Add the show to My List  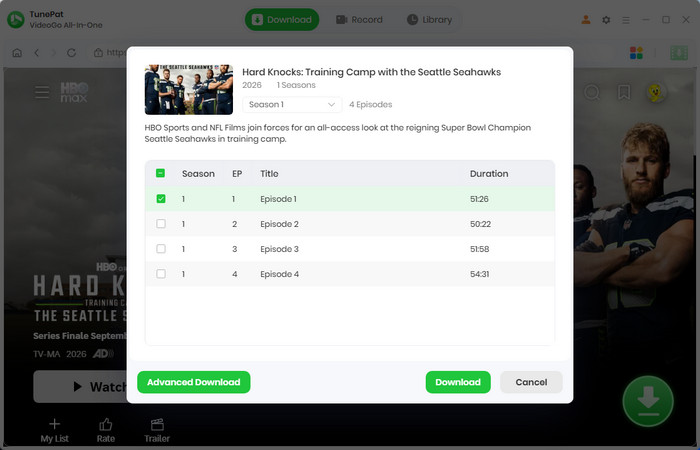click(x=54, y=430)
